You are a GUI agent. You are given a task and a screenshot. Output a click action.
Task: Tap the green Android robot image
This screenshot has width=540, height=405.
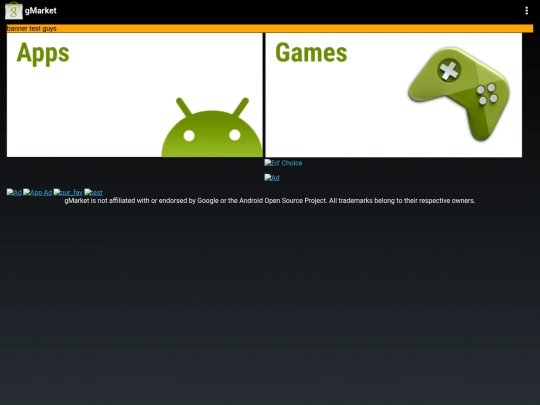tap(212, 127)
